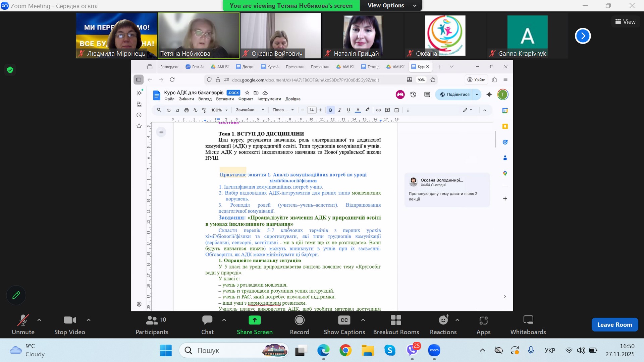Open the View layout menu
Screen dimensions: 644x362
(x=625, y=21)
